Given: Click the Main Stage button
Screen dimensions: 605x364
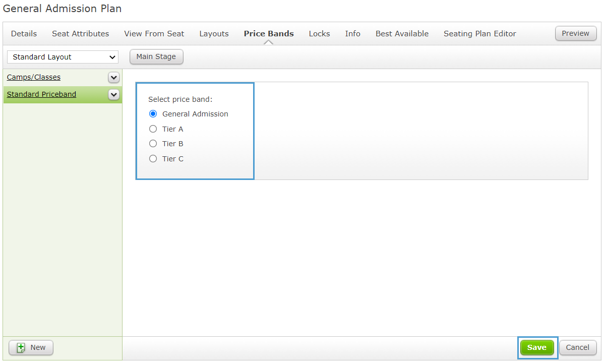Looking at the screenshot, I should pos(156,57).
